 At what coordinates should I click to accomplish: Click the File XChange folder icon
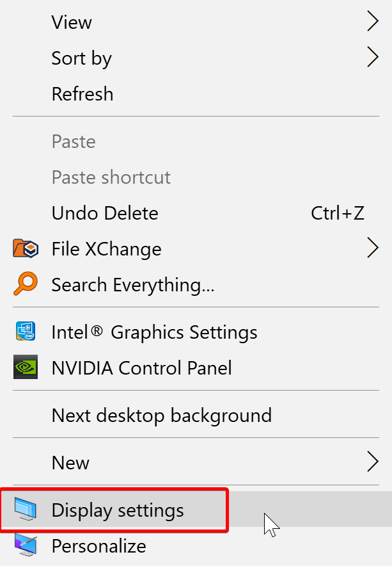point(26,248)
